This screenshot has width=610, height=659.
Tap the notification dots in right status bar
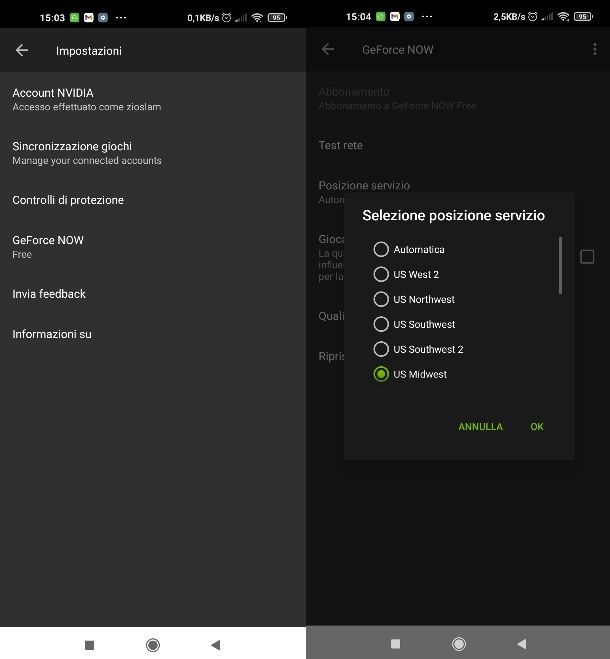pyautogui.click(x=427, y=16)
